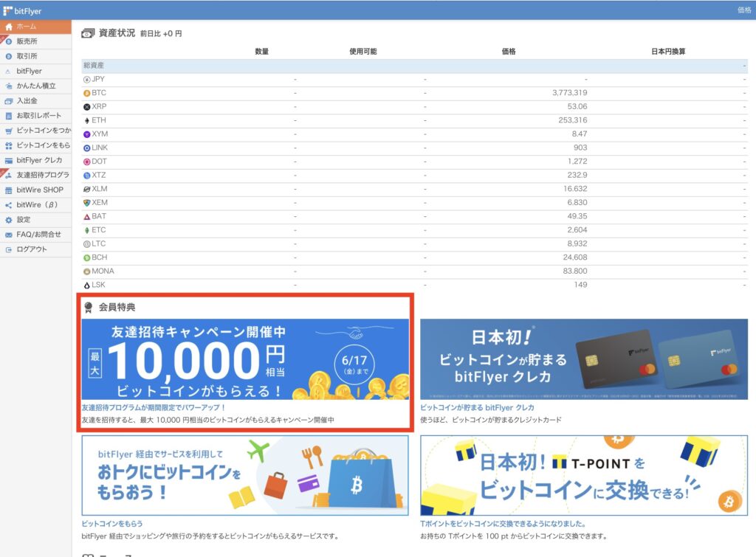Click the 会員特典 section heading
The image size is (756, 557).
[x=117, y=307]
